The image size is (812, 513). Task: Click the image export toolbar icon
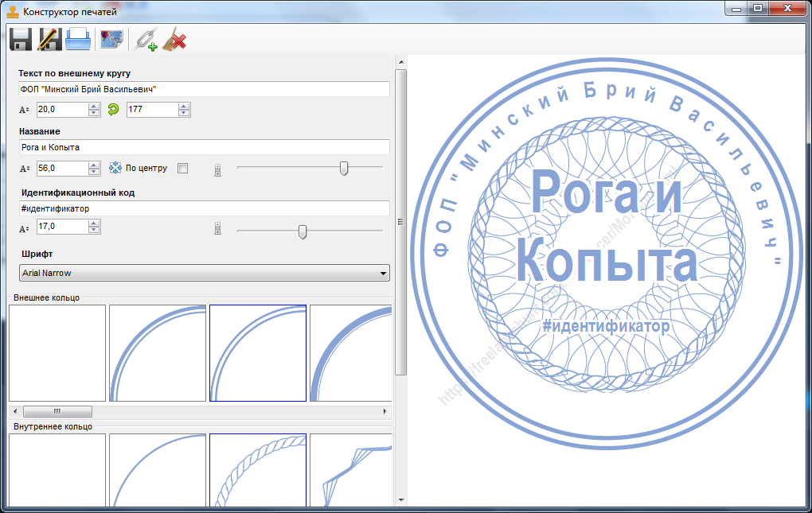coord(111,38)
